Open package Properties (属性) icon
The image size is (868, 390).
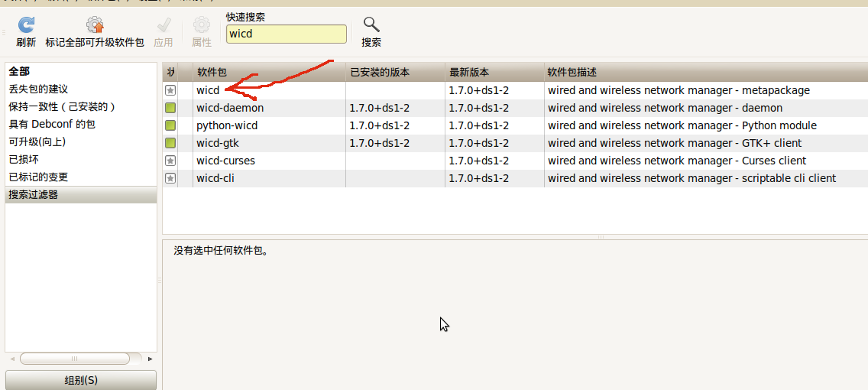202,25
